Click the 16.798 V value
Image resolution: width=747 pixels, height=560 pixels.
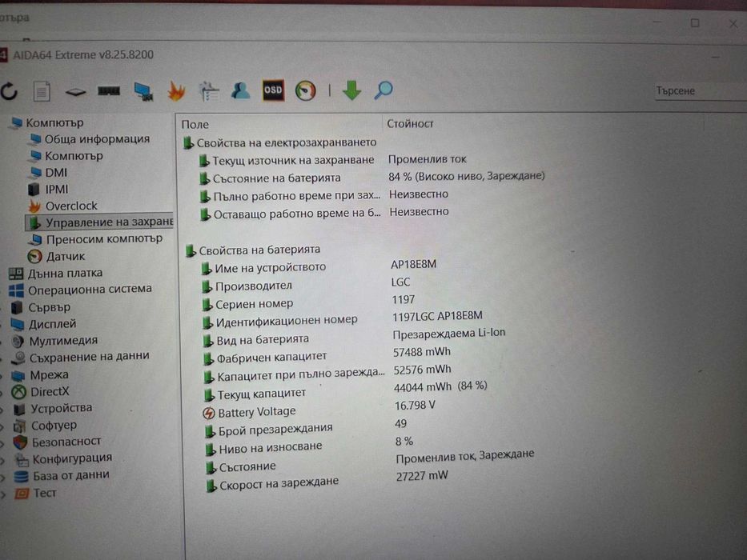(415, 406)
